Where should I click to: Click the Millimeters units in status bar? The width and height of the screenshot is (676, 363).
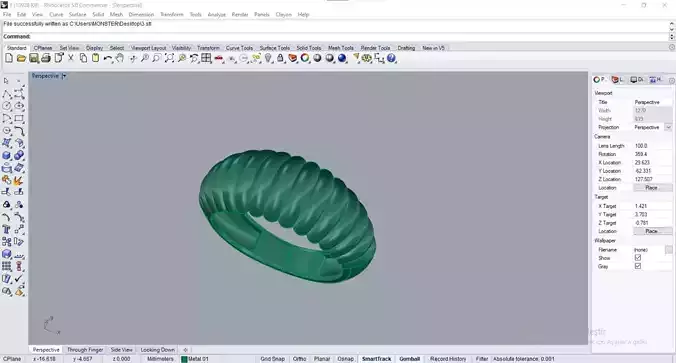click(x=160, y=359)
